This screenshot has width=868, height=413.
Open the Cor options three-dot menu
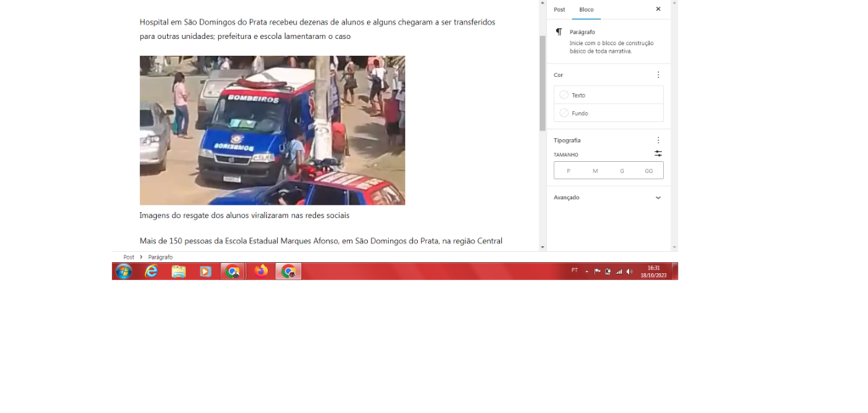[x=658, y=75]
